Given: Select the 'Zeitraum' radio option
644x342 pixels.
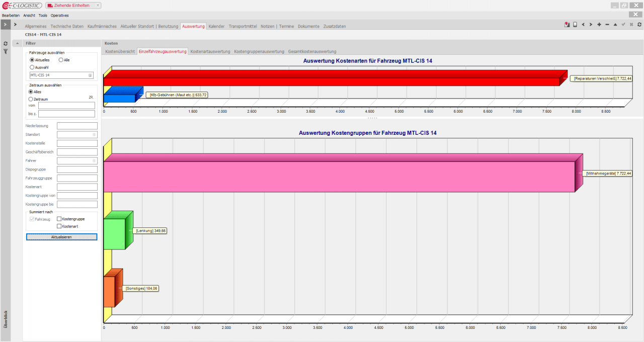Looking at the screenshot, I should click(31, 99).
